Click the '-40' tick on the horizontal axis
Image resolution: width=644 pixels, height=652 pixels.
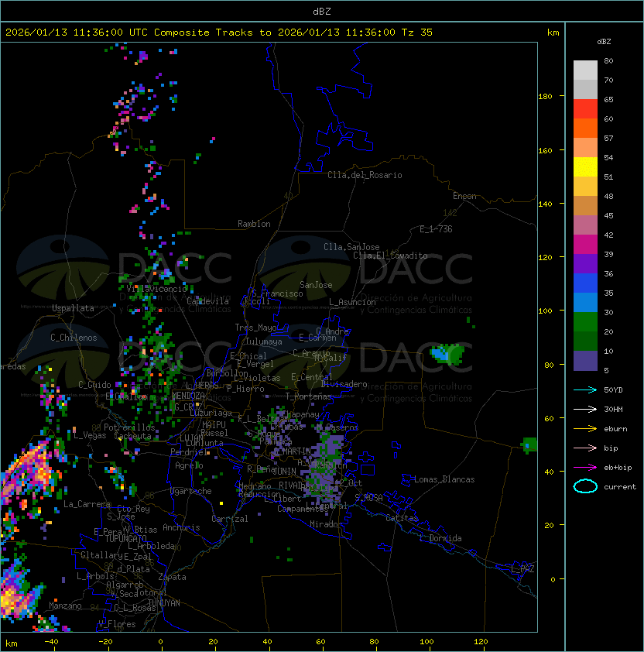tap(51, 642)
